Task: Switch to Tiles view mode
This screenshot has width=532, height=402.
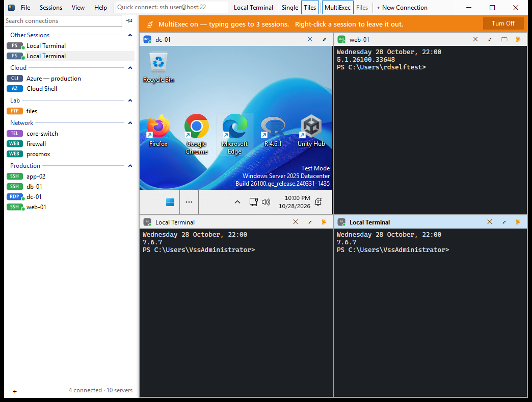Action: 310,8
